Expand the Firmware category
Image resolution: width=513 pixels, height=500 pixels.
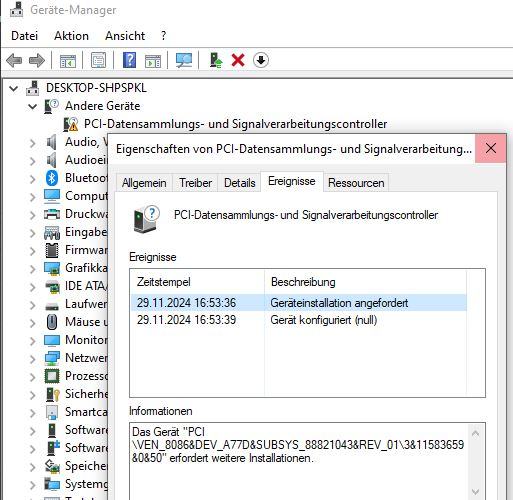click(32, 250)
